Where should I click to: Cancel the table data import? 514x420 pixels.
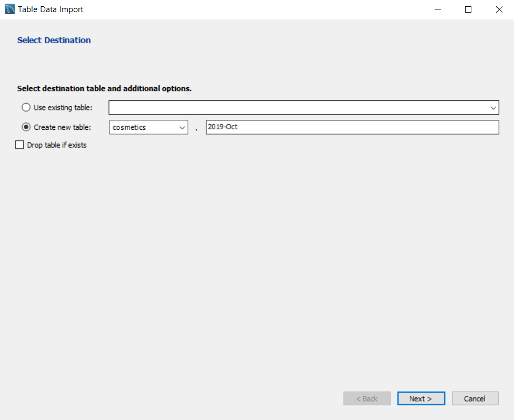pyautogui.click(x=475, y=398)
